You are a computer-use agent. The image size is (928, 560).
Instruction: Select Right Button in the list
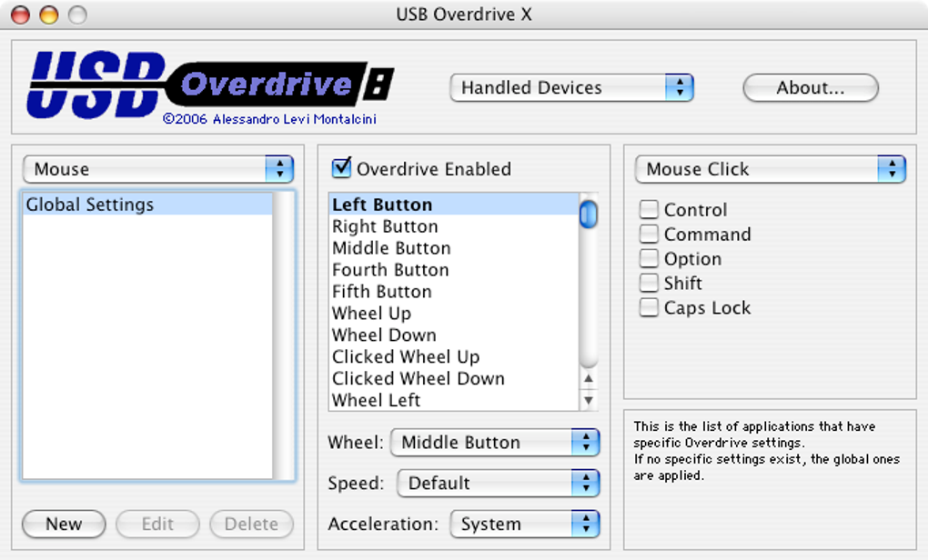453,226
